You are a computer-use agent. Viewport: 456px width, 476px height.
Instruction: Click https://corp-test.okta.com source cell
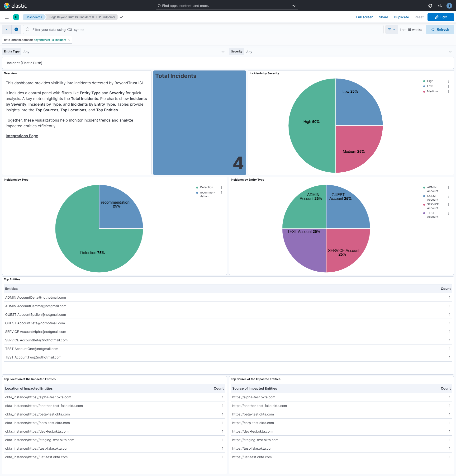pos(253,423)
